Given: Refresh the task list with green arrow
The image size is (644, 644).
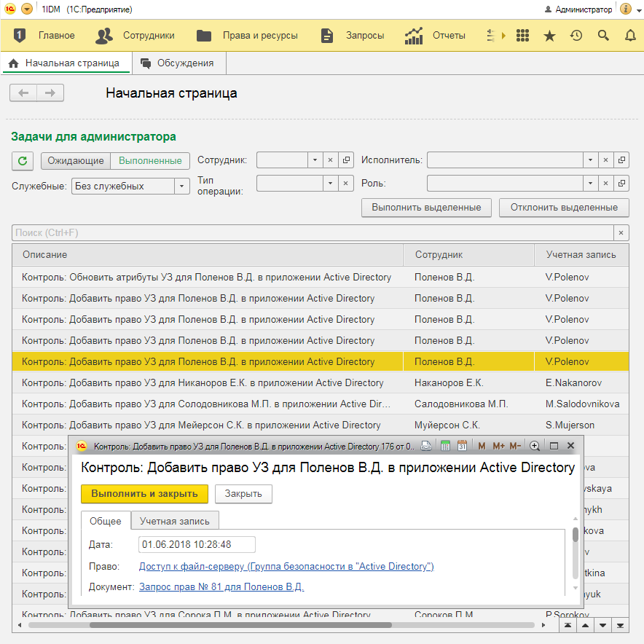Looking at the screenshot, I should (22, 161).
